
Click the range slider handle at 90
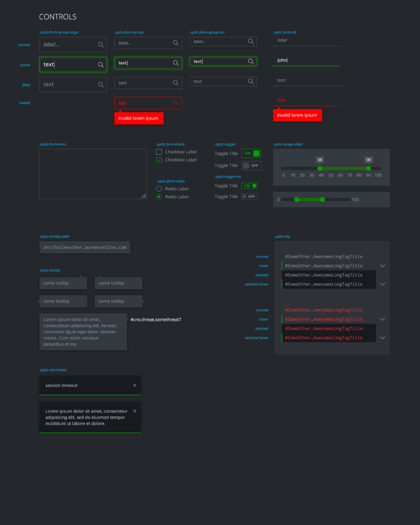coord(369,169)
